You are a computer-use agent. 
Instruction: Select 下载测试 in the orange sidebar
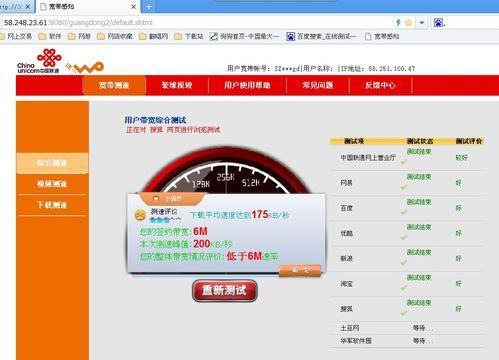(52, 205)
